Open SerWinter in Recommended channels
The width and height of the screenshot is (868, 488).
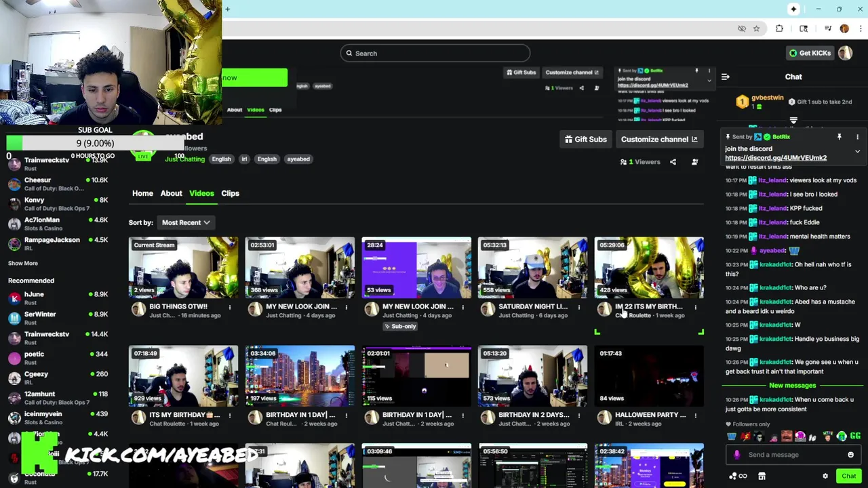58,318
